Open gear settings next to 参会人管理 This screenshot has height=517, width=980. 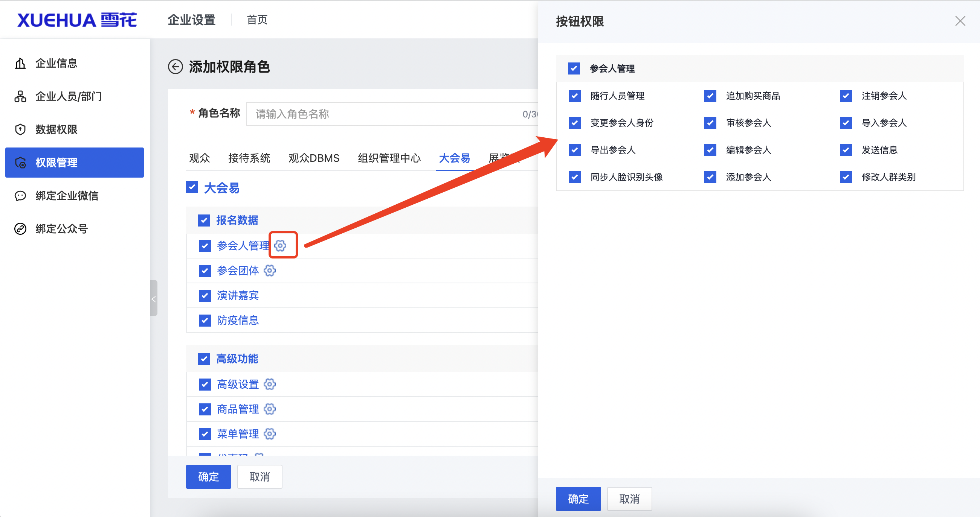point(281,245)
